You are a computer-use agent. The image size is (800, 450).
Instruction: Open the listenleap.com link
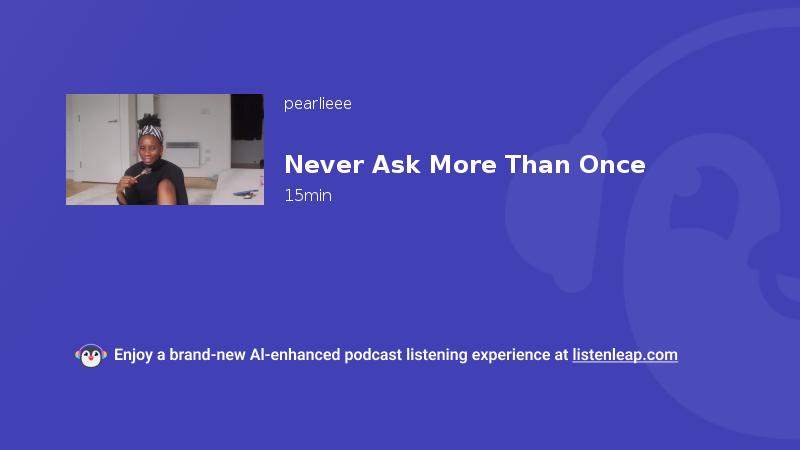(x=625, y=355)
